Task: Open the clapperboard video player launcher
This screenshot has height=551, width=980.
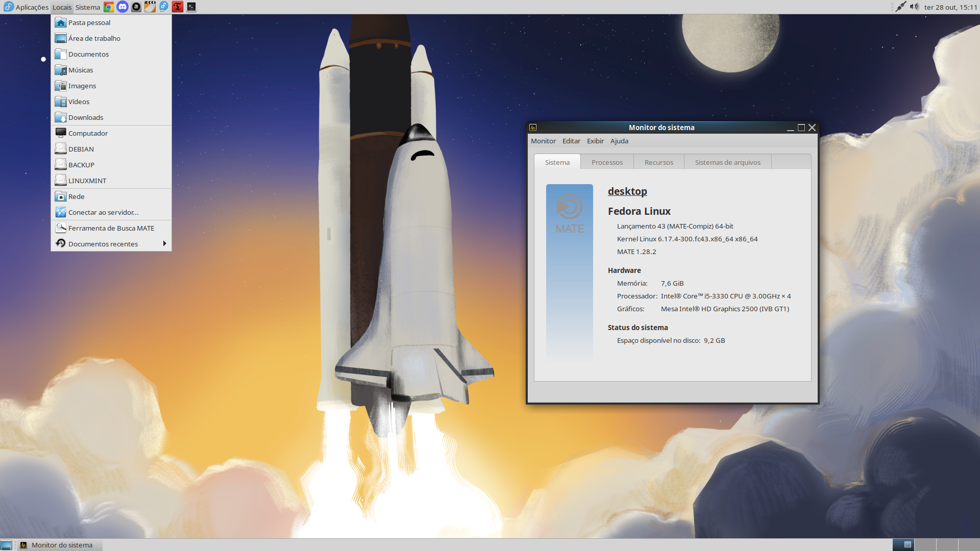Action: coord(150,7)
